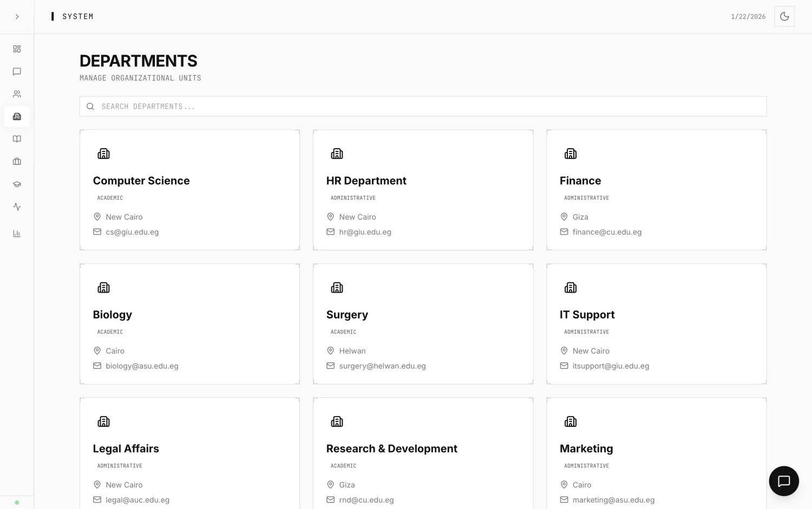The width and height of the screenshot is (812, 509).
Task: Select the departments building icon in sidebar
Action: pos(17,117)
